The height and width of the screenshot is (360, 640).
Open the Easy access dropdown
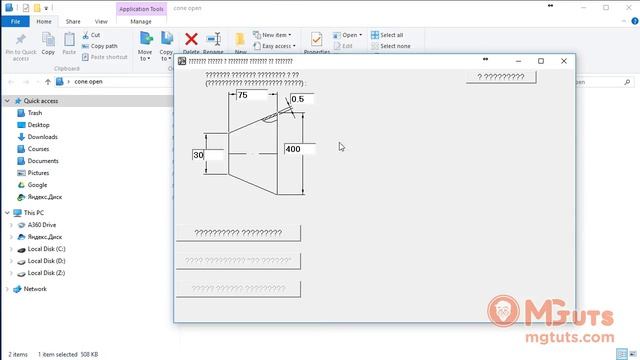274,46
